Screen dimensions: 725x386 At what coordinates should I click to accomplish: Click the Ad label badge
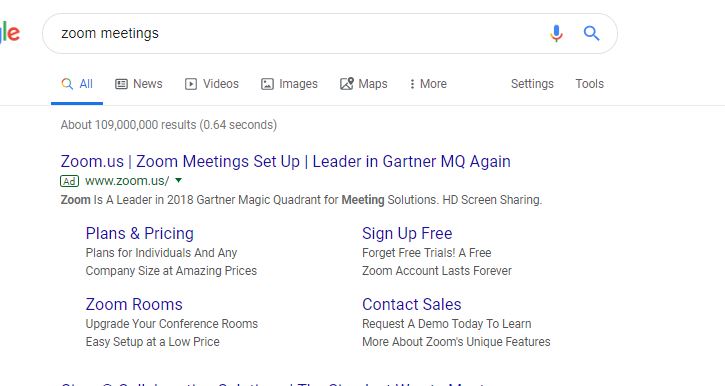click(69, 181)
